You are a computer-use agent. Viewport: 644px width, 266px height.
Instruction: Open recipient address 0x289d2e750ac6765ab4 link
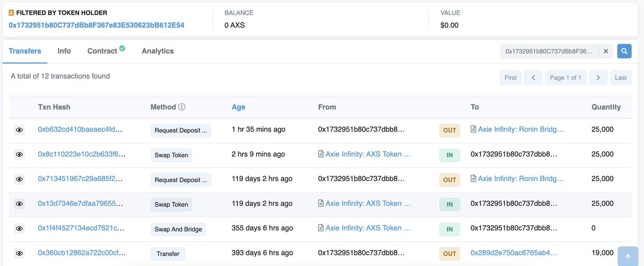pyautogui.click(x=514, y=253)
